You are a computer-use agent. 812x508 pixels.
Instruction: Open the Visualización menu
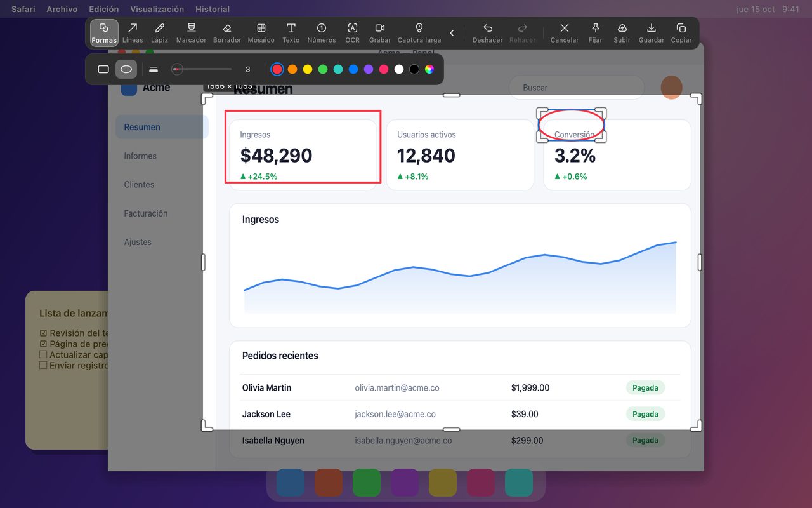point(157,9)
